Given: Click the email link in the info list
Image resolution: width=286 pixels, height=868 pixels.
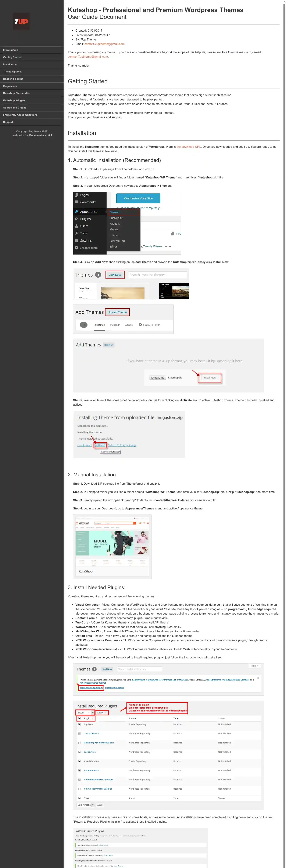Looking at the screenshot, I should [x=104, y=44].
